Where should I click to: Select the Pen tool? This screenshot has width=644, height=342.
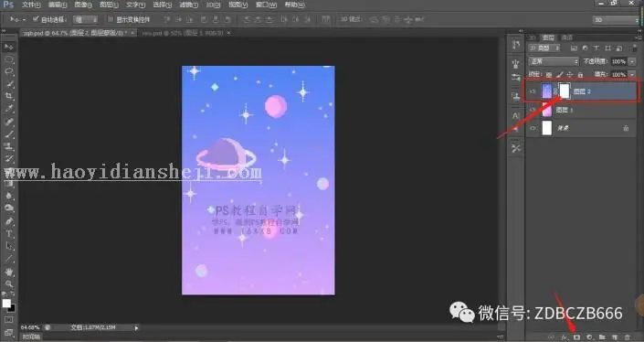point(8,221)
